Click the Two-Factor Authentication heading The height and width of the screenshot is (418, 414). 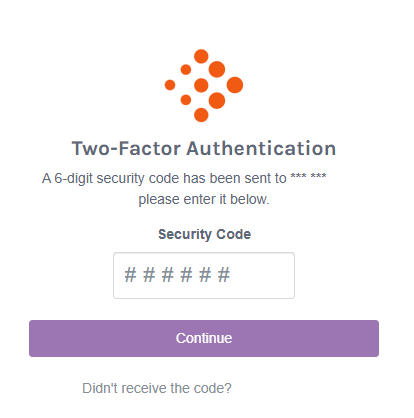pos(204,148)
